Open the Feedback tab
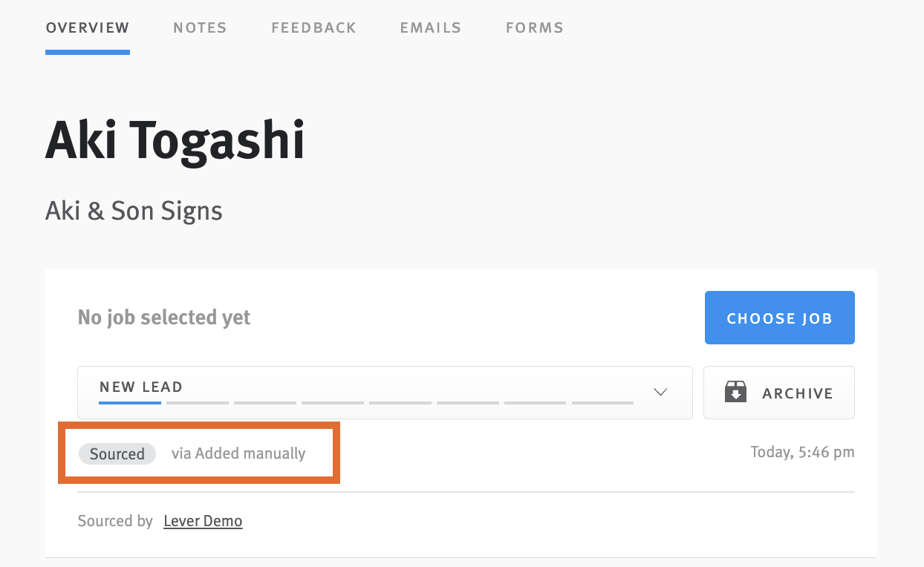 pos(313,27)
